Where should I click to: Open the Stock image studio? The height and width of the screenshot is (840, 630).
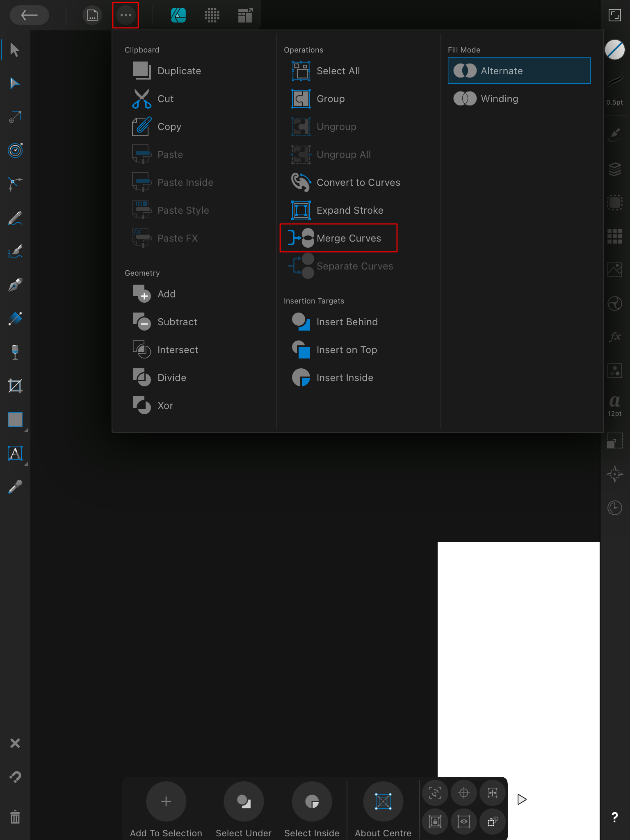click(615, 269)
